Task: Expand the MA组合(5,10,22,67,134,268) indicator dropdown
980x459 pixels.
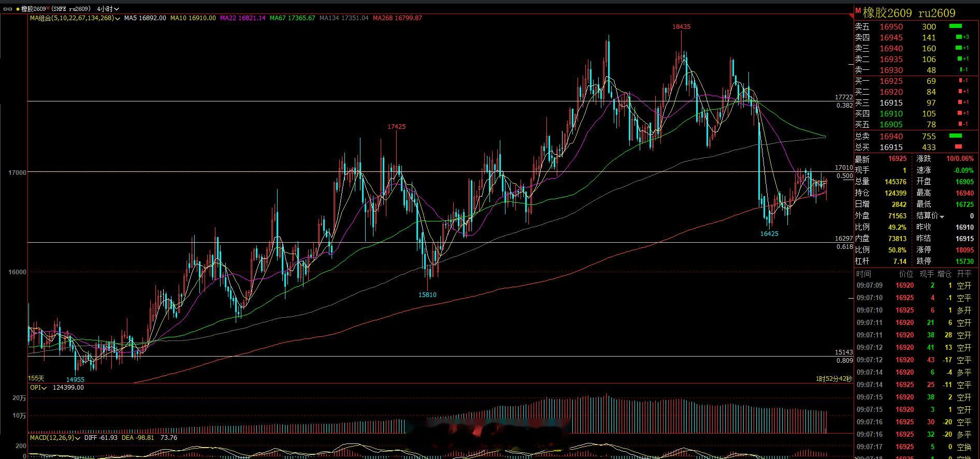Action: coord(119,18)
